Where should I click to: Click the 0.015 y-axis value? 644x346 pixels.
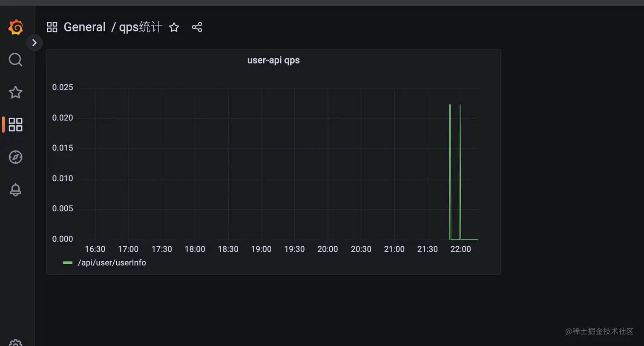click(x=63, y=148)
